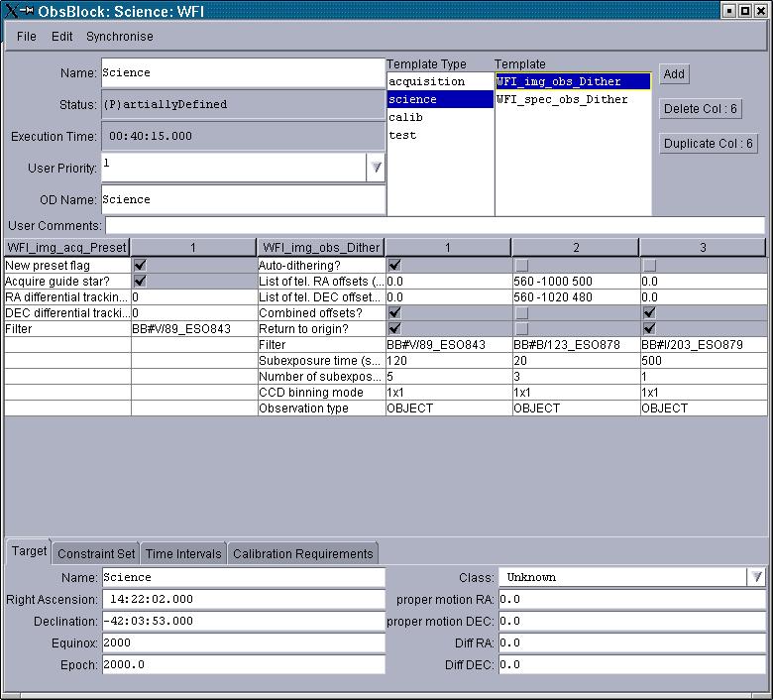Click the proper motion DEC field
This screenshot has height=700, width=773.
click(x=632, y=621)
